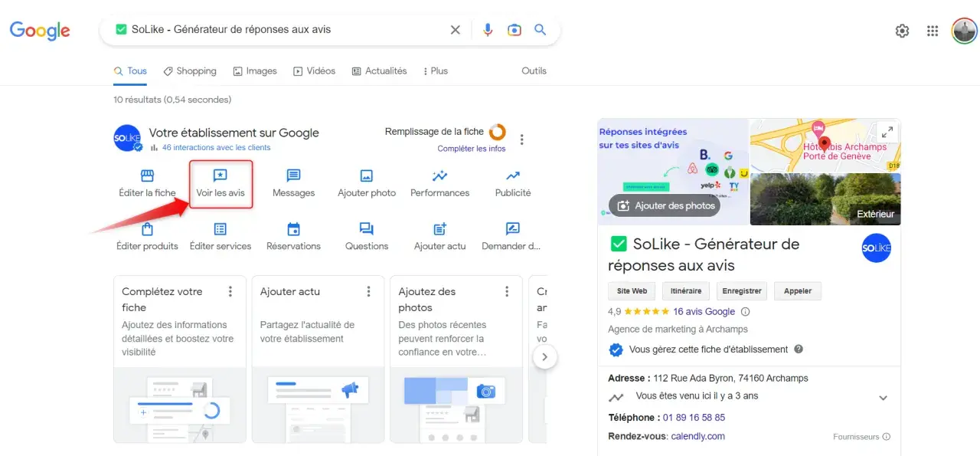The width and height of the screenshot is (980, 456).
Task: Switch to Shopping tab
Action: pyautogui.click(x=190, y=71)
